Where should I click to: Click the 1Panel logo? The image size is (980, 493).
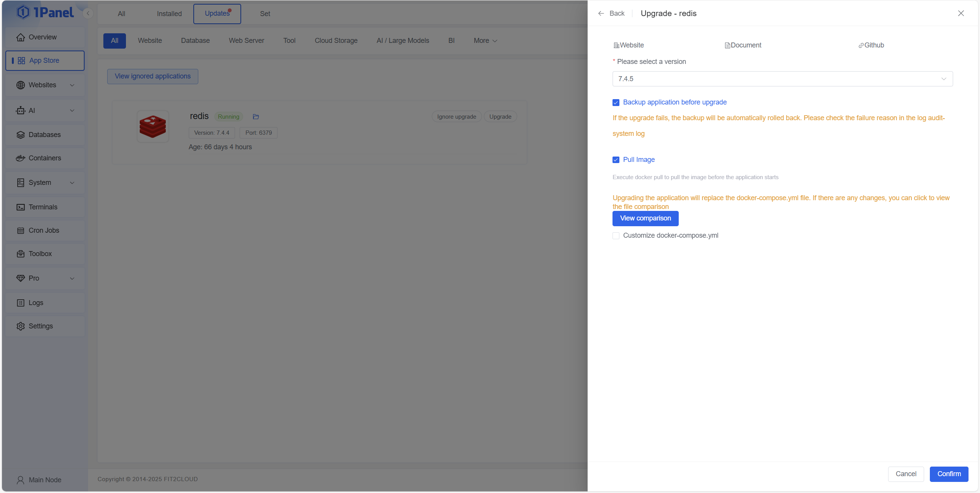pos(45,13)
